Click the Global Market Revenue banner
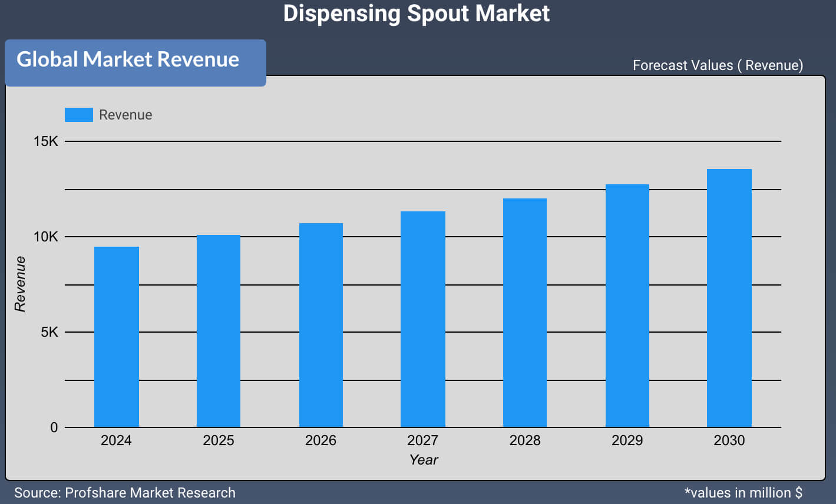 pyautogui.click(x=136, y=63)
